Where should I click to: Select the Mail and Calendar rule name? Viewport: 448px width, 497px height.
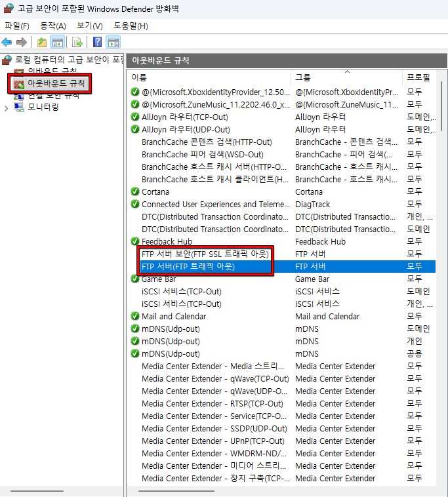[x=174, y=316]
